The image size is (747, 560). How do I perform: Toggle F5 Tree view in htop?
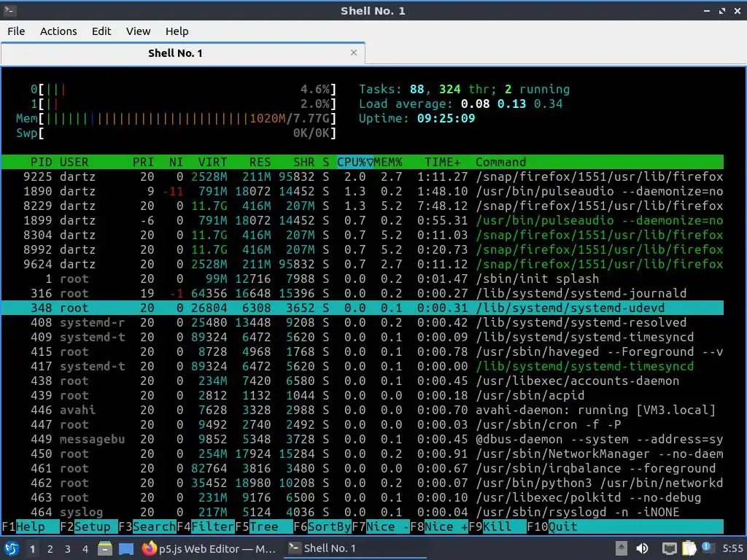[x=263, y=526]
